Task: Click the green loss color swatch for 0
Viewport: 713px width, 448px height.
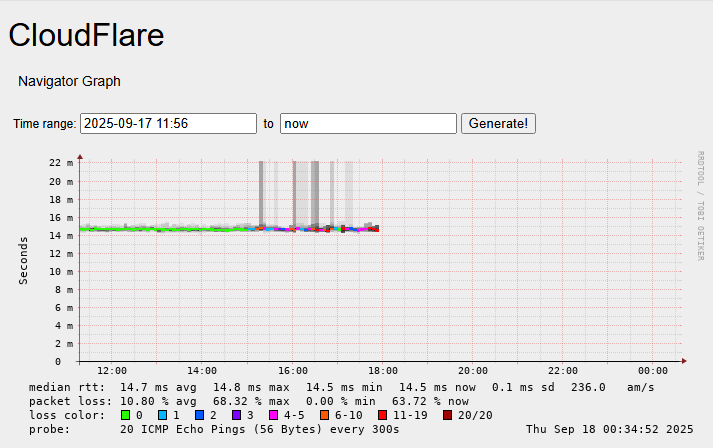Action: 126,415
